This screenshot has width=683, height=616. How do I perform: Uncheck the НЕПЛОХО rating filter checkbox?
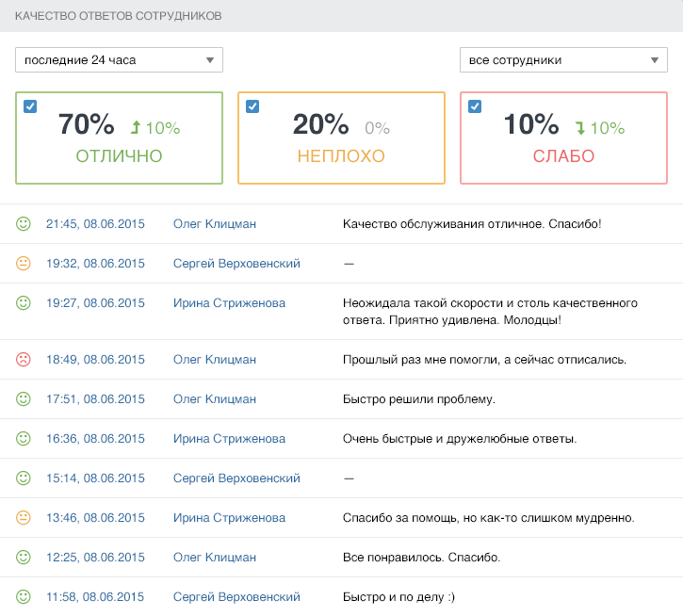(252, 106)
